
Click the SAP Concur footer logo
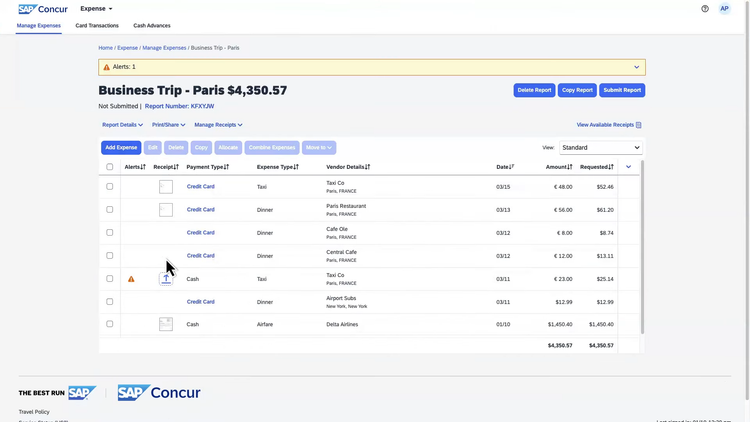pyautogui.click(x=159, y=393)
